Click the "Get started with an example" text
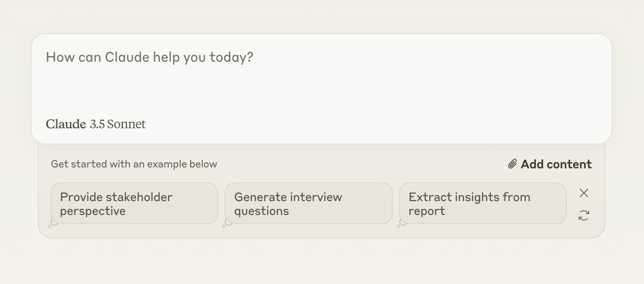 click(x=134, y=164)
